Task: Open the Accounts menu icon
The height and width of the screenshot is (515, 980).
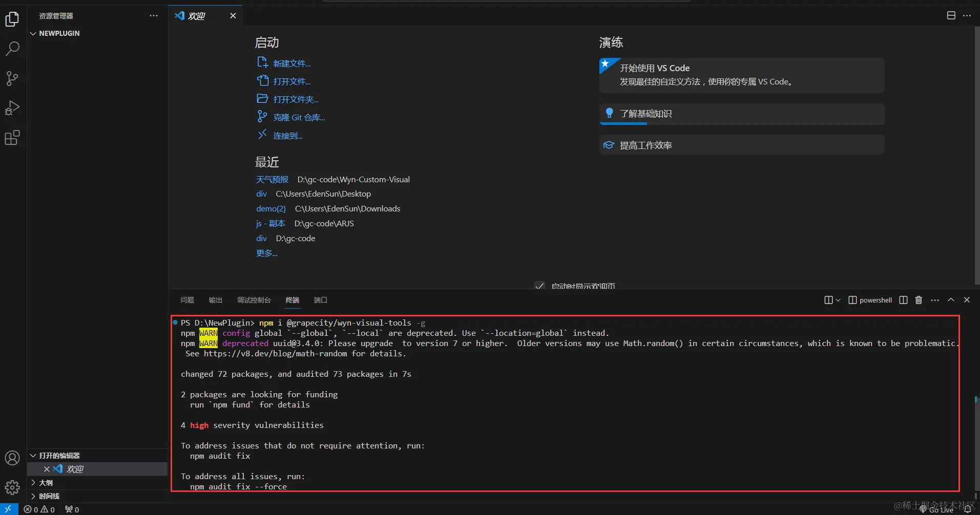Action: 12,458
